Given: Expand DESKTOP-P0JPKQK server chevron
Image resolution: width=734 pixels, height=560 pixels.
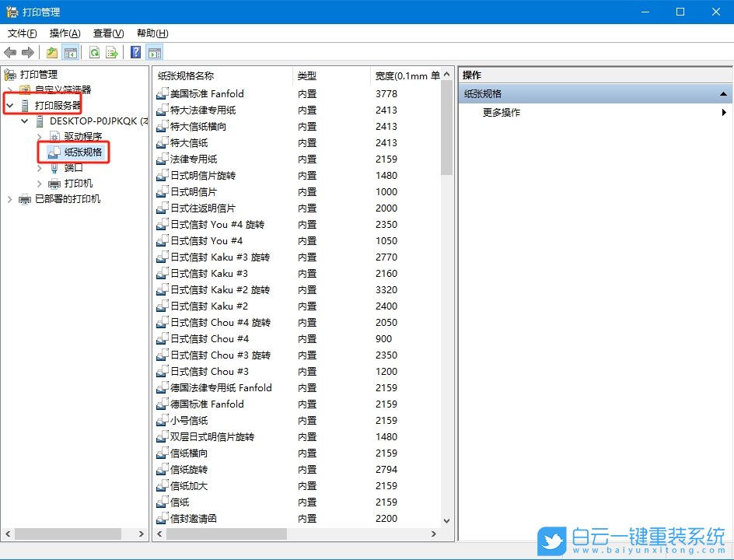Looking at the screenshot, I should (25, 121).
